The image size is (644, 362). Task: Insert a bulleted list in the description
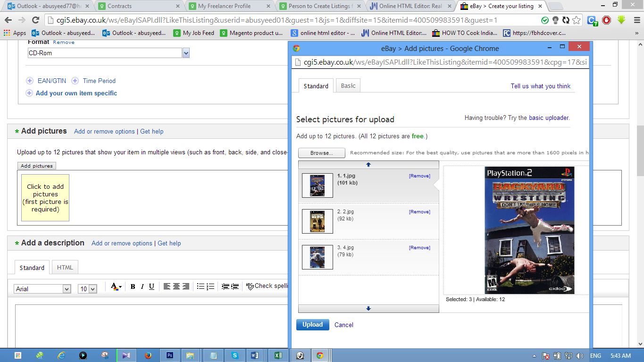[x=201, y=286]
